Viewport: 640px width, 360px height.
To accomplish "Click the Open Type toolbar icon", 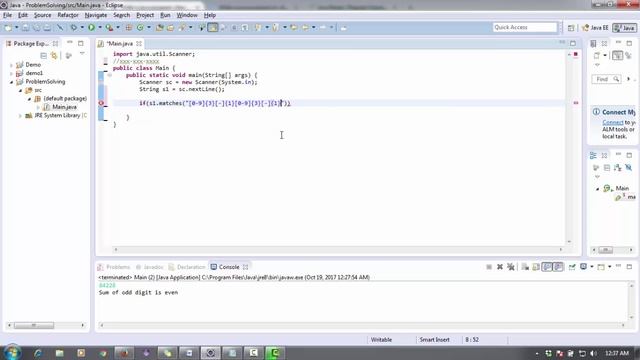I will (160, 27).
